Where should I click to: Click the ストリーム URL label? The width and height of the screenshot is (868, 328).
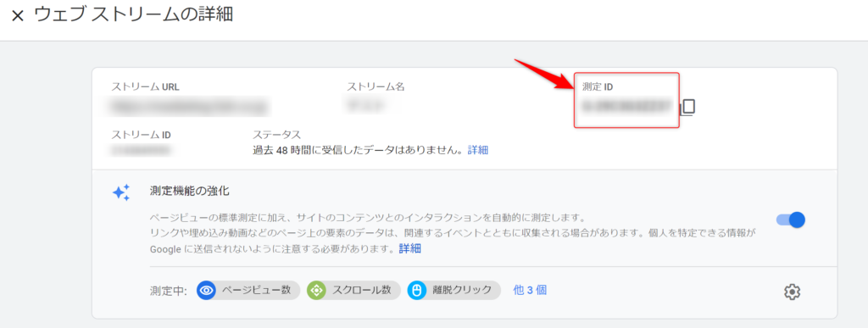145,86
